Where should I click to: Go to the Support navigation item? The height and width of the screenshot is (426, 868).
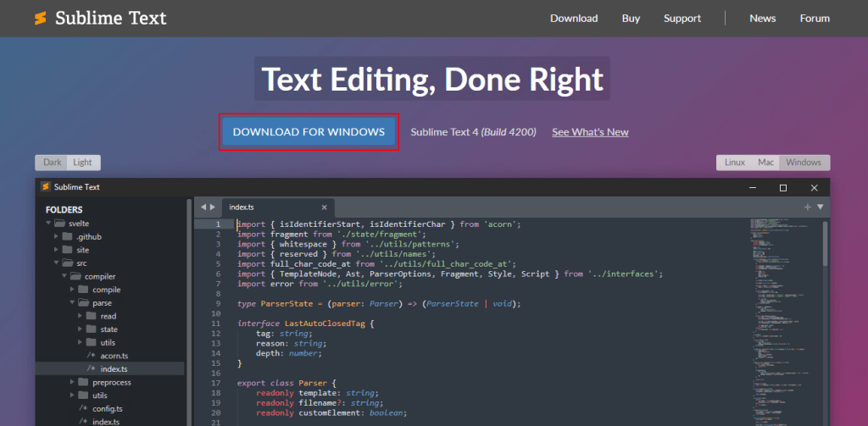click(x=682, y=19)
